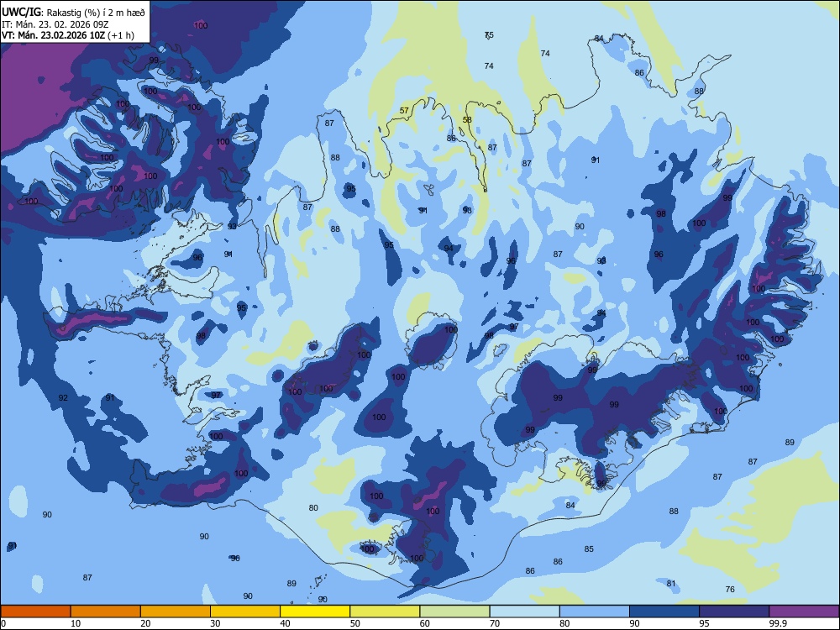This screenshot has height=630, width=840.
Task: Select the legend tick label '20'
Action: [145, 623]
